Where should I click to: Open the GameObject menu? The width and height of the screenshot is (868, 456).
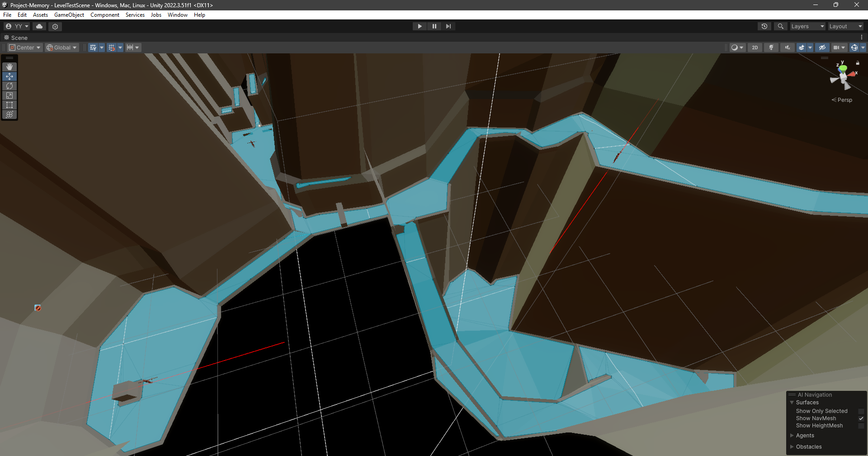(69, 15)
